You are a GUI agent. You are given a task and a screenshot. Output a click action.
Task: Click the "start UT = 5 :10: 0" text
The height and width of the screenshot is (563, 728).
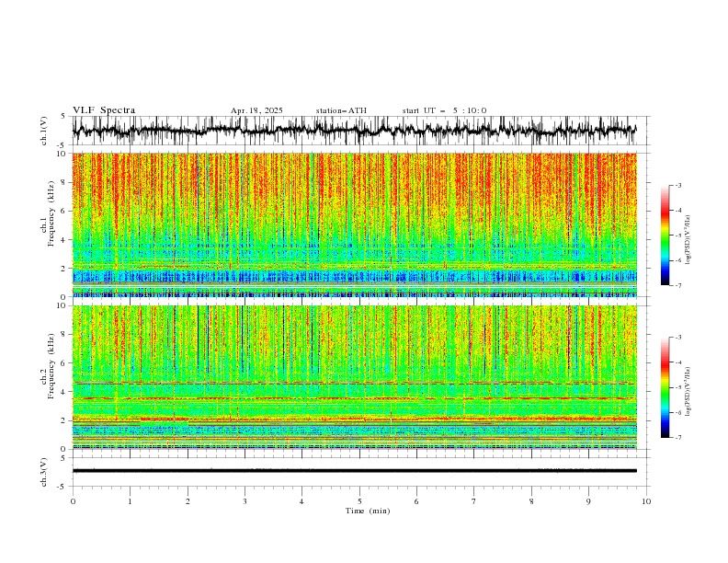click(x=444, y=110)
